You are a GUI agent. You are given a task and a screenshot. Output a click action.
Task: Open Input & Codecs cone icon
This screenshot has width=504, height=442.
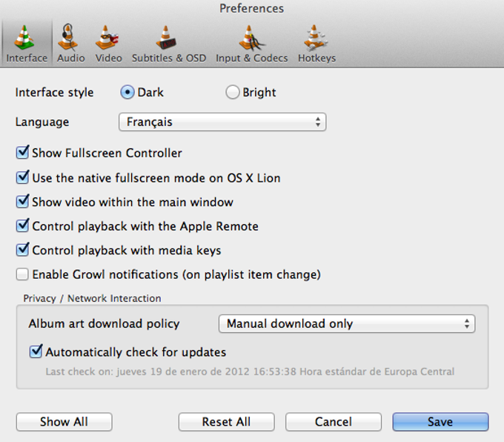251,39
